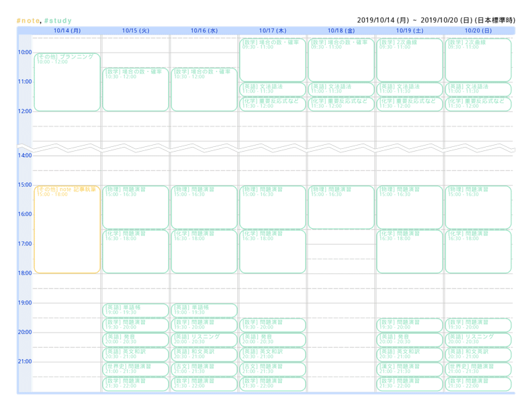The width and height of the screenshot is (532, 411).
Task: Open Saturday's 漢文 問題演習 21:00 event
Action: (410, 369)
